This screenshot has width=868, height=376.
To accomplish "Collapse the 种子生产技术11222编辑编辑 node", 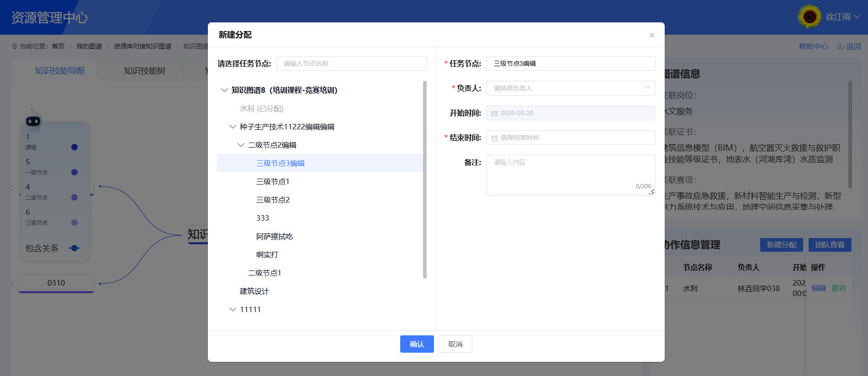I will (233, 127).
